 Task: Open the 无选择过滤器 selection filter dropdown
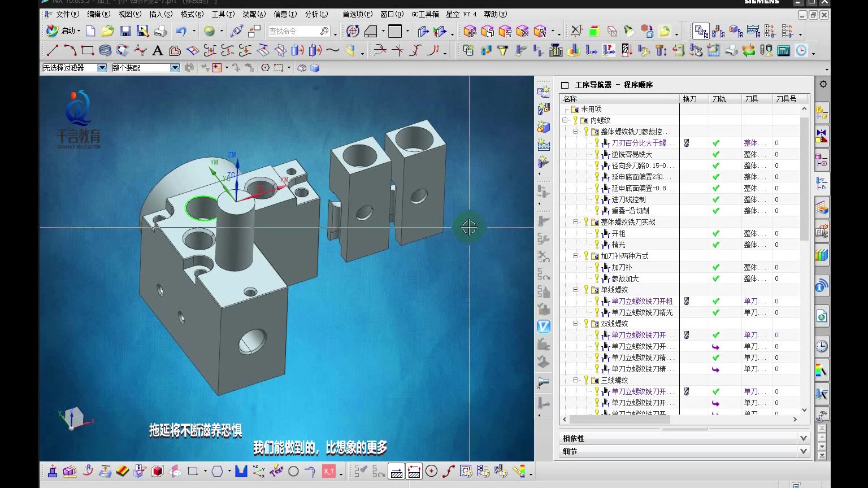pyautogui.click(x=102, y=68)
